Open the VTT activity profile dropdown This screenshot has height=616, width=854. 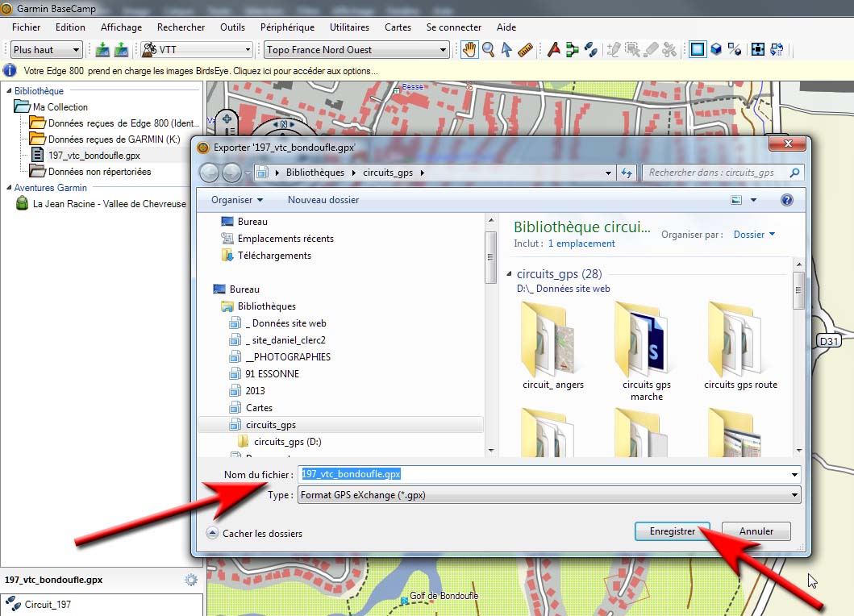pos(197,49)
